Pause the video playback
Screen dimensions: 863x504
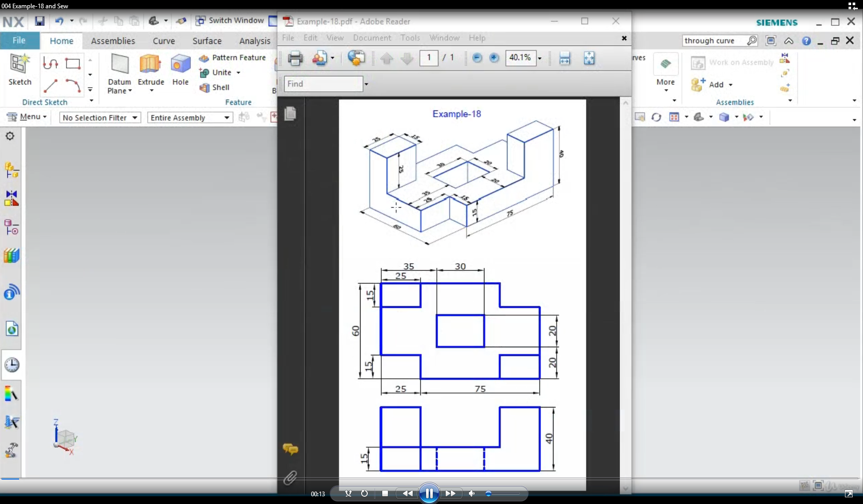[x=429, y=494]
